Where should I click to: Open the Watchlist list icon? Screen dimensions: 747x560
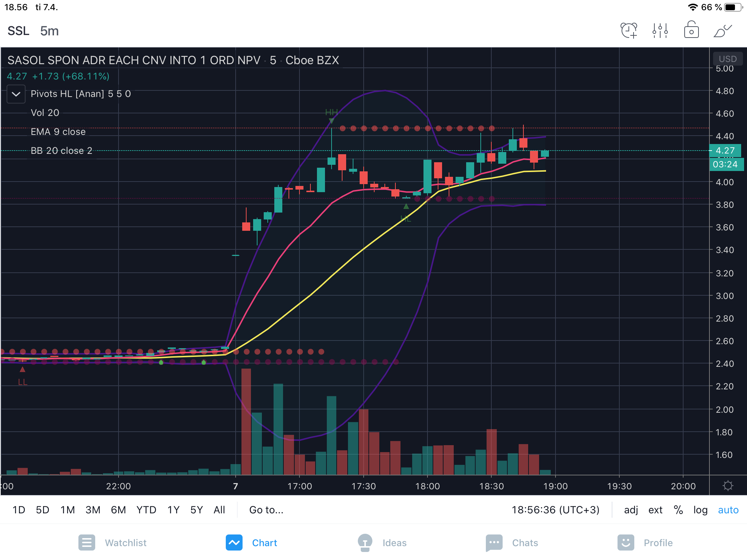tap(87, 542)
